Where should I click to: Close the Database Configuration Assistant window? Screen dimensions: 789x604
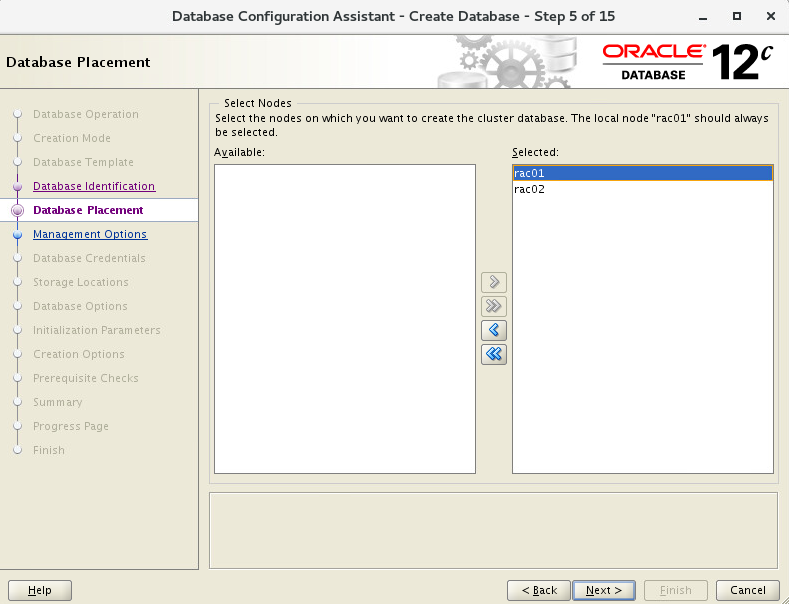pyautogui.click(x=770, y=16)
